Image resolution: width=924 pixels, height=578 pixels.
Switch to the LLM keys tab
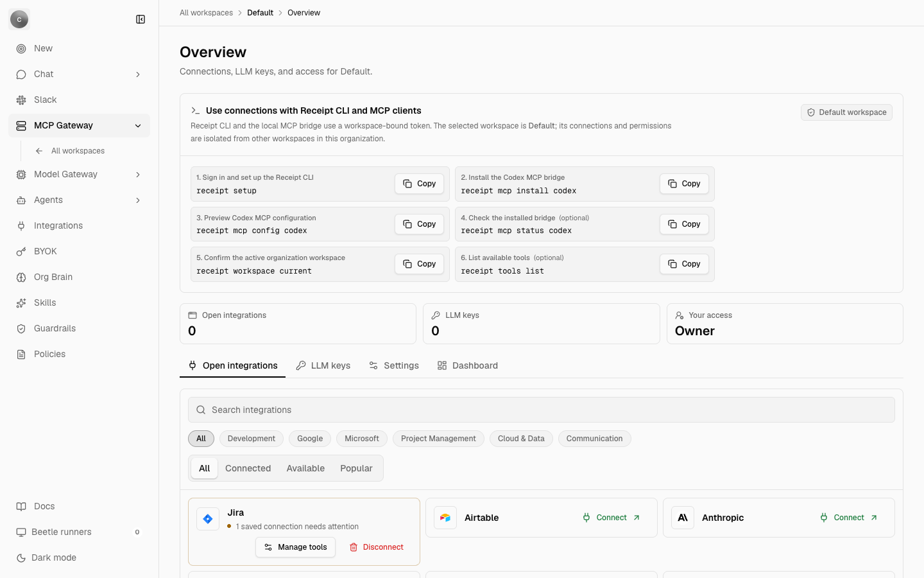tap(323, 365)
